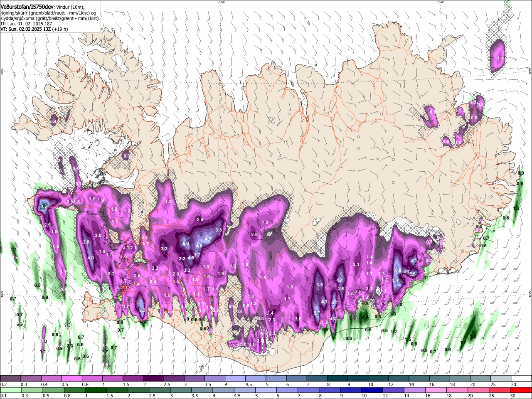Click the 5.8 precipitation value on southeast coast
This screenshot has width=532, height=399.
click(x=398, y=271)
